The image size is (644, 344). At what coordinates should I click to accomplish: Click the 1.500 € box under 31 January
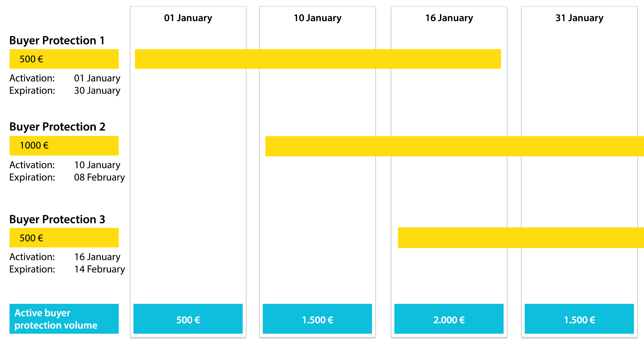[579, 319]
